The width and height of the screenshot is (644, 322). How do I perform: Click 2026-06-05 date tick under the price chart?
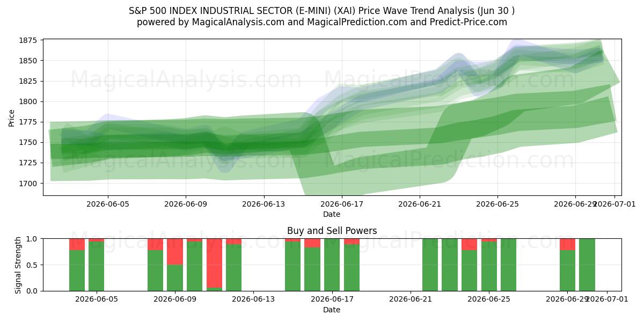(108, 204)
